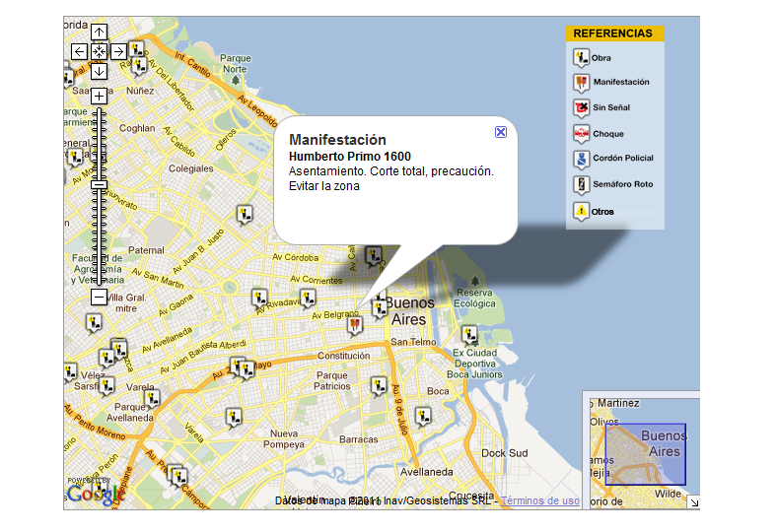Viewport: 777px width, 532px height.
Task: Pan the map up with the arrow
Action: click(100, 33)
